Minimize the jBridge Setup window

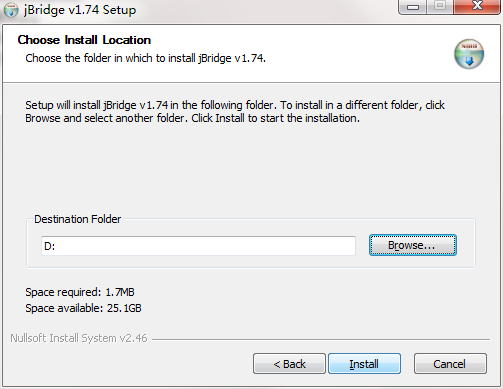(413, 7)
